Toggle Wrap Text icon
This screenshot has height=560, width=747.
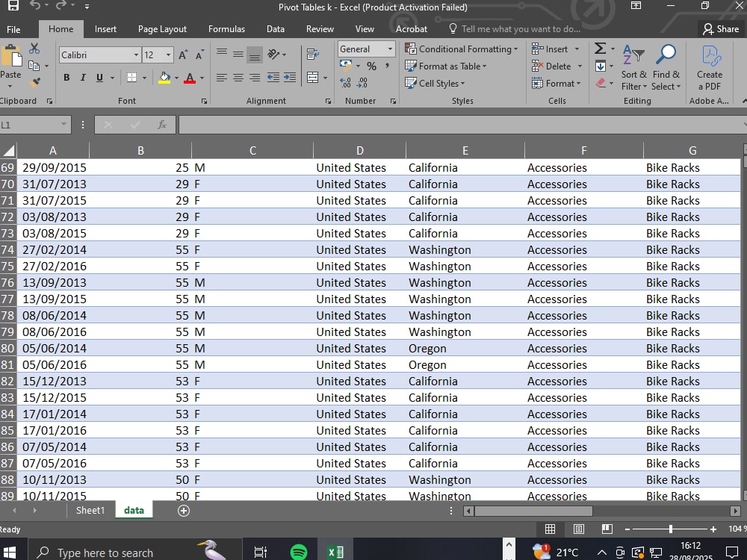pos(312,55)
